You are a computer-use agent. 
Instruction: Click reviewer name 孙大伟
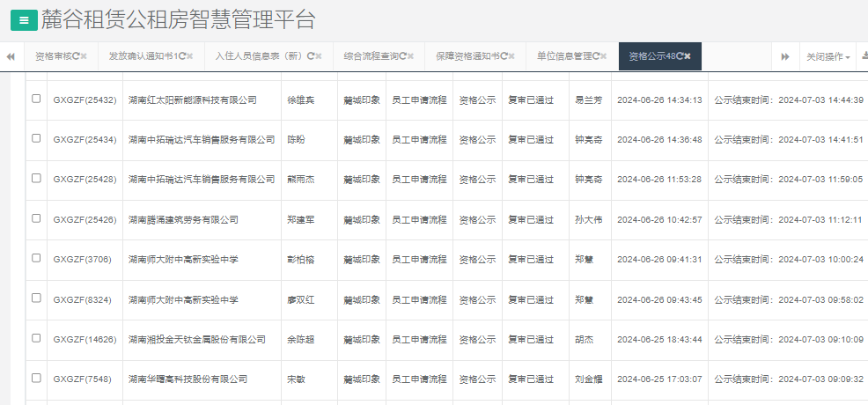(x=588, y=219)
